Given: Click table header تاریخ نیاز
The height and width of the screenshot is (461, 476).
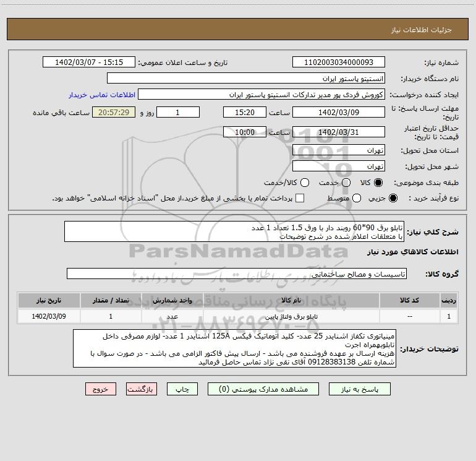Looking at the screenshot, I should coord(49,300).
